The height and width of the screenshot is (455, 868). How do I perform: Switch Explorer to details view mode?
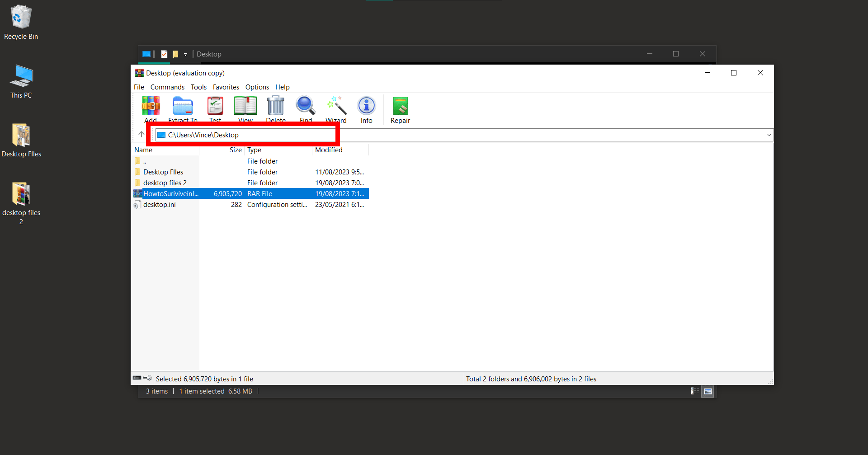pos(695,391)
